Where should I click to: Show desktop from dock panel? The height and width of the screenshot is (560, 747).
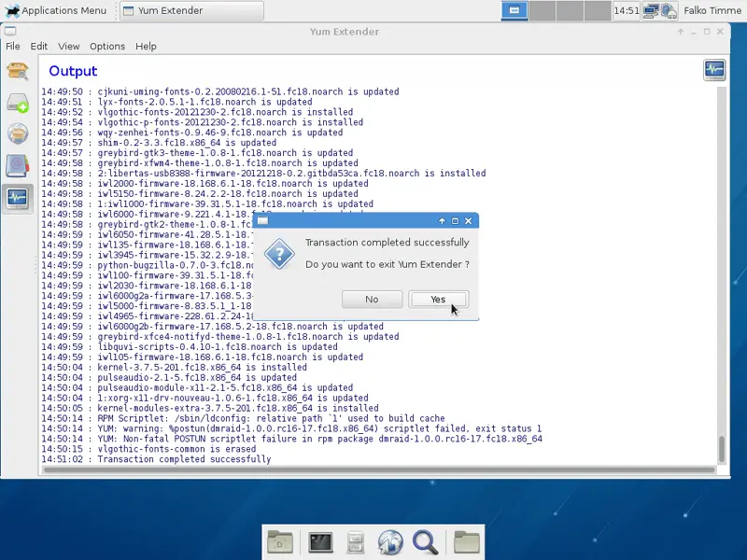(x=280, y=542)
